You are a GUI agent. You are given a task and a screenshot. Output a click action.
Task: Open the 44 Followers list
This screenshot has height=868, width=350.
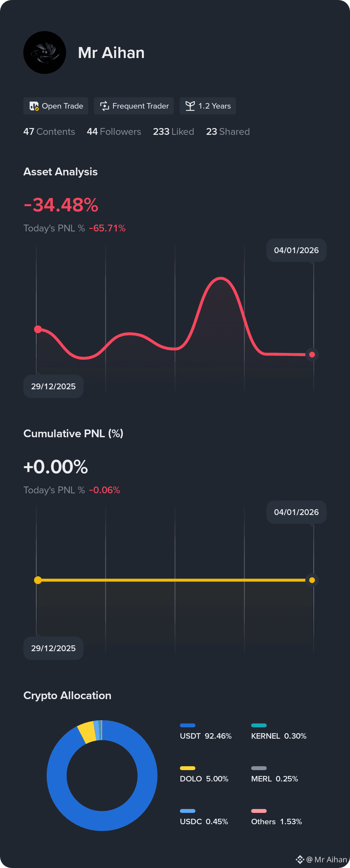click(114, 132)
